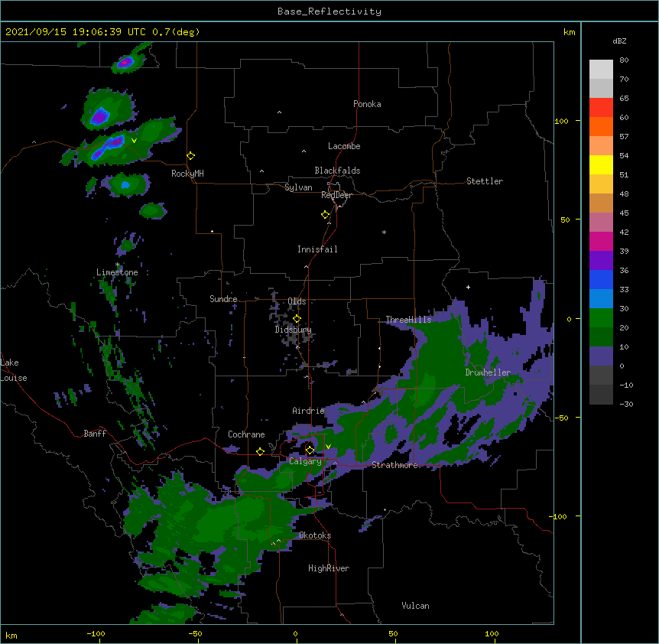Click the RockyMH town label

click(x=187, y=173)
